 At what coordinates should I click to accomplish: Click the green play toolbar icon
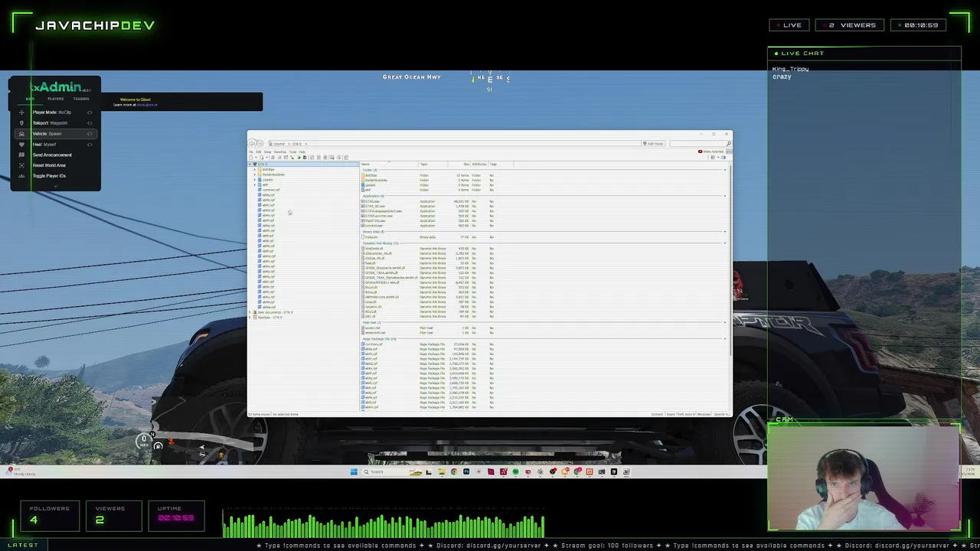tap(299, 158)
